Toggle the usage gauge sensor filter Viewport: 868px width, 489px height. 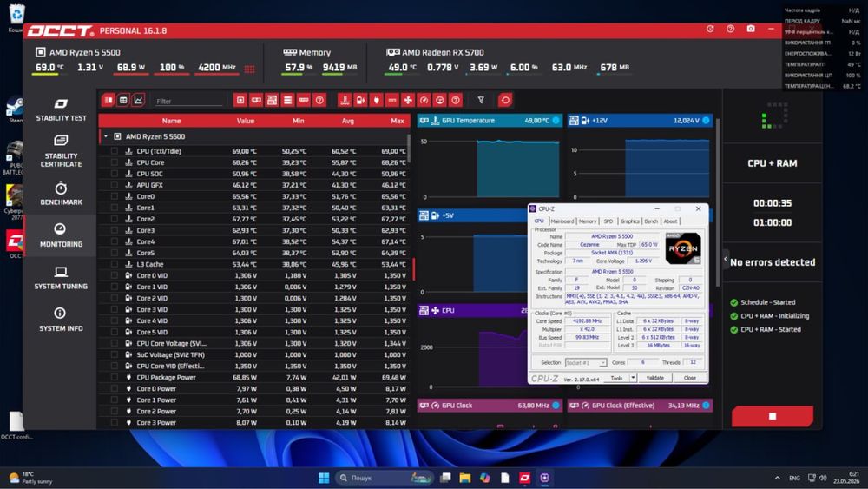(439, 100)
